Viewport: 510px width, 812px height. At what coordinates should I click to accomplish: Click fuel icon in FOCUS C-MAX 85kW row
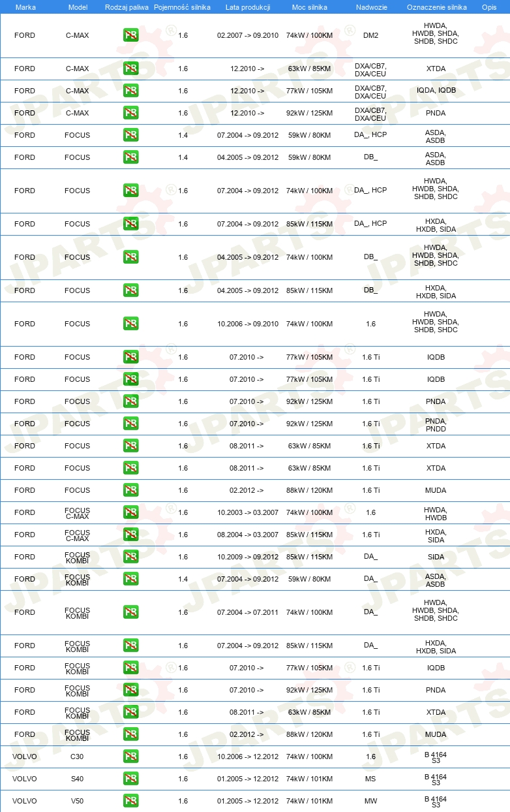130,535
